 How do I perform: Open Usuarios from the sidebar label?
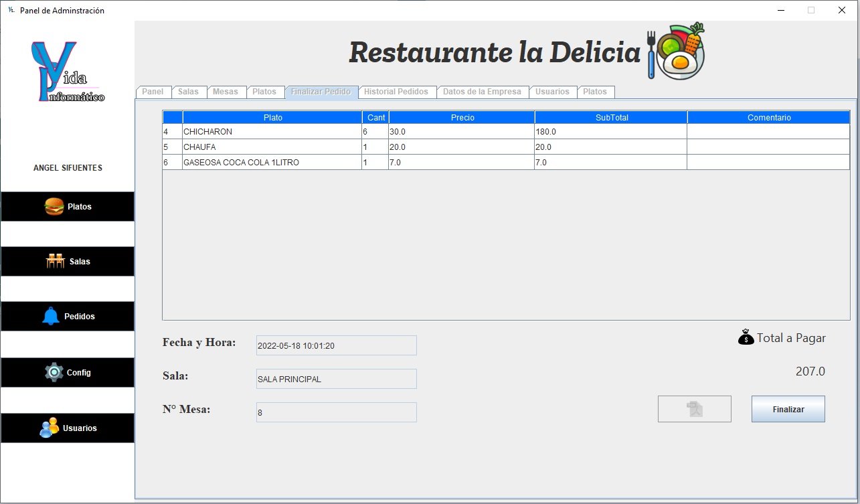point(80,428)
